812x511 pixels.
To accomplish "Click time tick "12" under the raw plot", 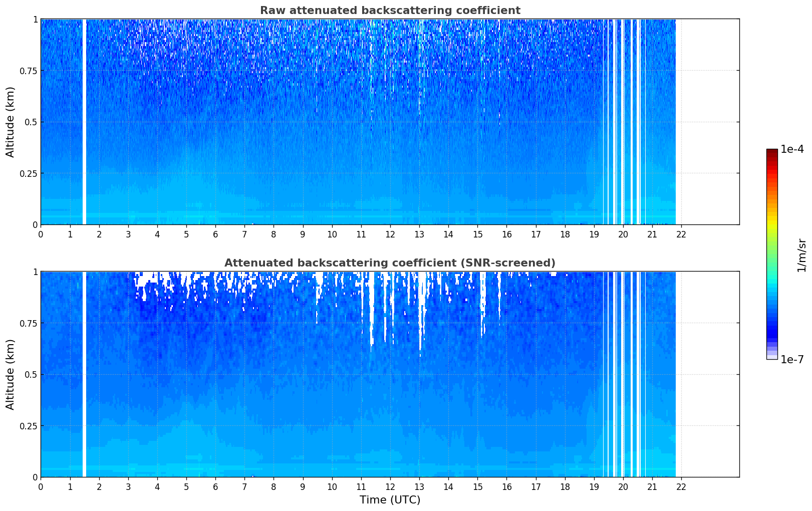I will pos(390,234).
